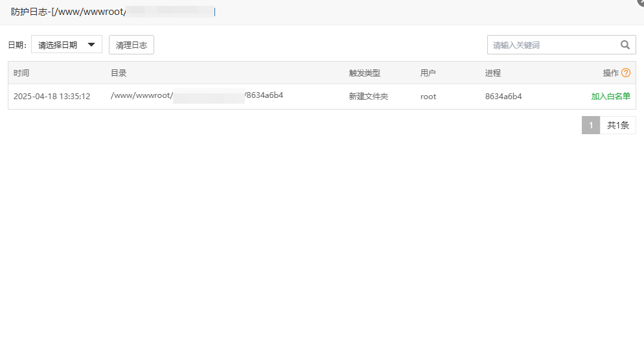This screenshot has width=644, height=352.
Task: Click the orange help icon beside 操作
Action: pos(626,73)
